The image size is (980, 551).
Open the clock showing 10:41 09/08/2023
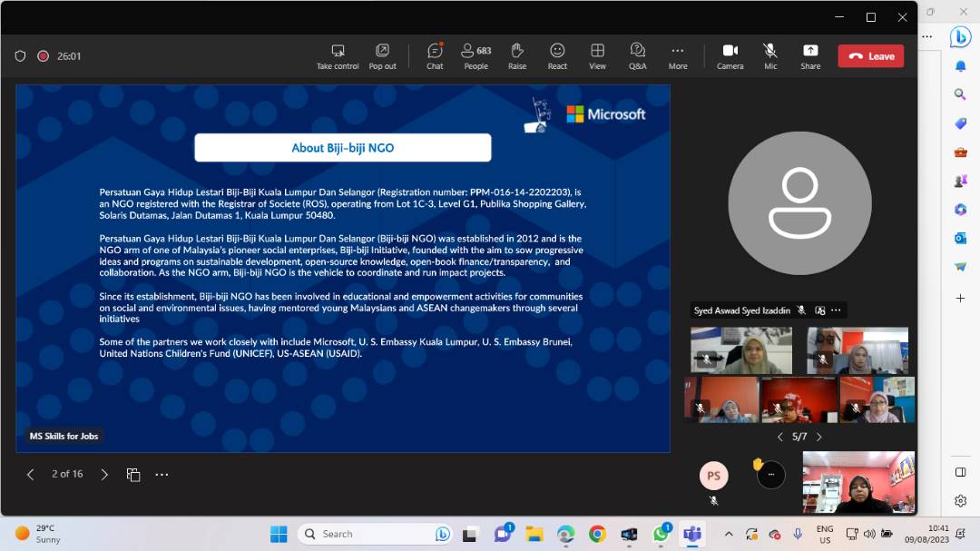[926, 534]
